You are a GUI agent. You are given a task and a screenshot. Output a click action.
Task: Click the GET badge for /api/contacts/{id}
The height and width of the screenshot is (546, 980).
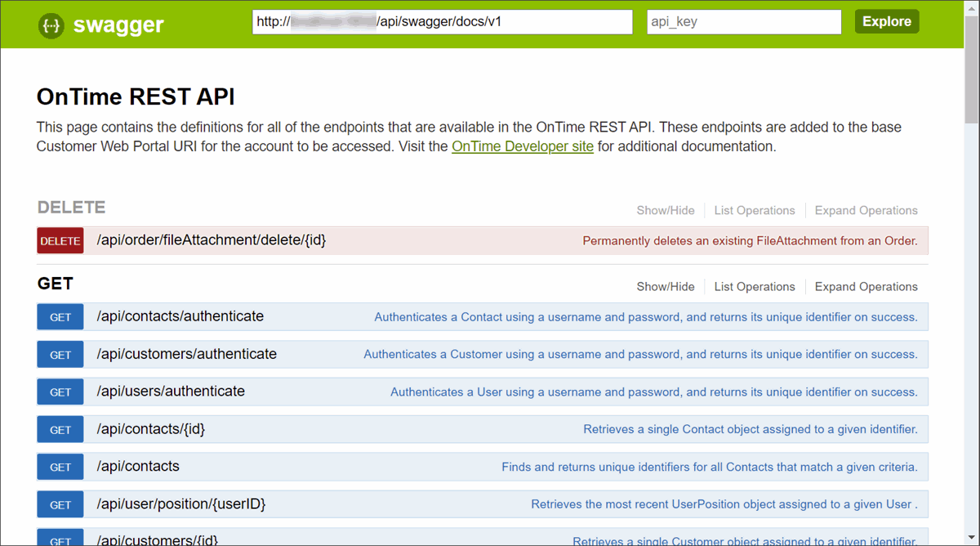pyautogui.click(x=60, y=430)
